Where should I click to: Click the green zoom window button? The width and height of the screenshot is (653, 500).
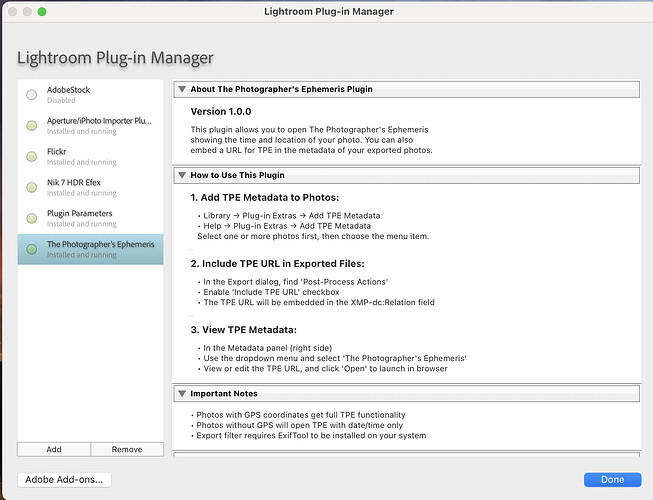tap(42, 12)
